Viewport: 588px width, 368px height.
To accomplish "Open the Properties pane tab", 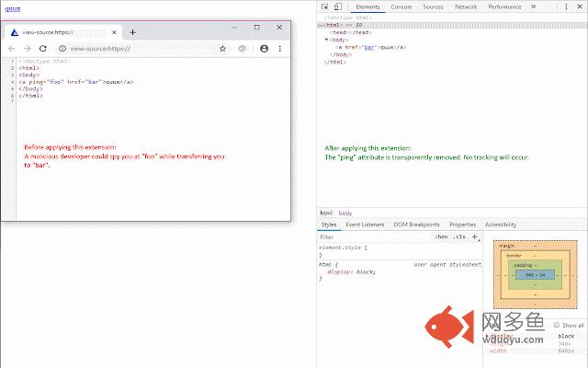I will click(x=462, y=224).
